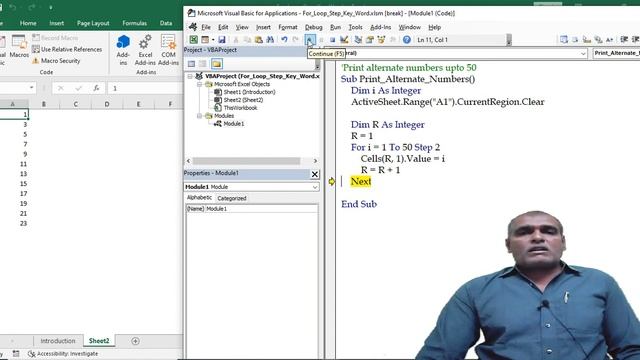Open Properties Window from VBA toolbar icon

[x=370, y=40]
